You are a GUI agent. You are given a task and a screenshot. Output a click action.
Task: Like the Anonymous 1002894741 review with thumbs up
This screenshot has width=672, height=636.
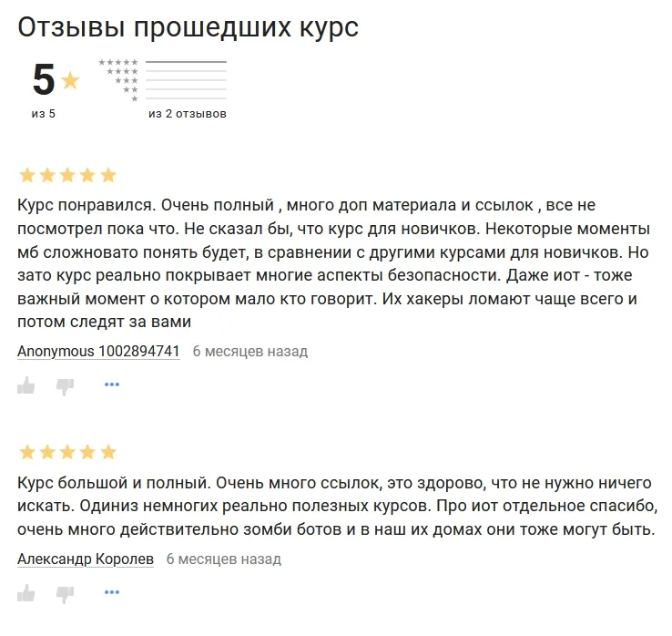click(x=26, y=385)
